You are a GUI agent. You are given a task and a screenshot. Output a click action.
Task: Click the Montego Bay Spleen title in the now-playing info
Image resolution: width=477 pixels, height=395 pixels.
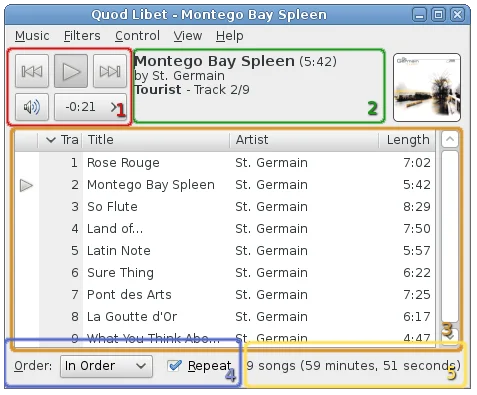215,61
